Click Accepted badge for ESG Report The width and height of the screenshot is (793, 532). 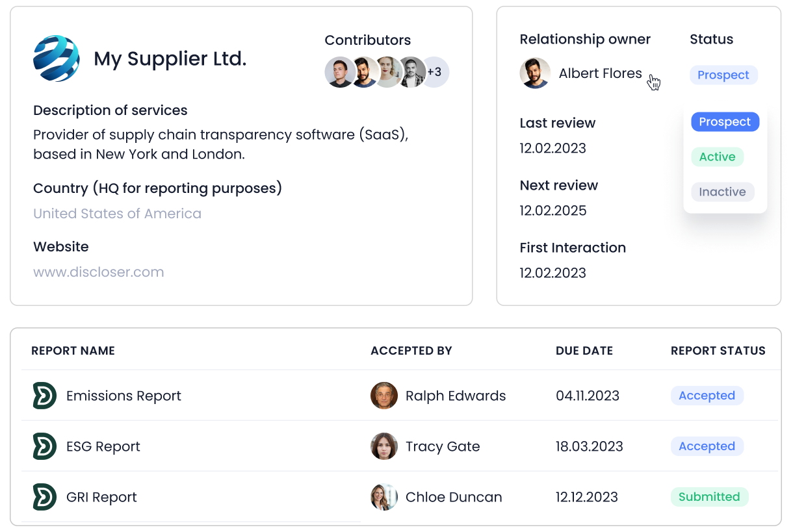tap(707, 446)
